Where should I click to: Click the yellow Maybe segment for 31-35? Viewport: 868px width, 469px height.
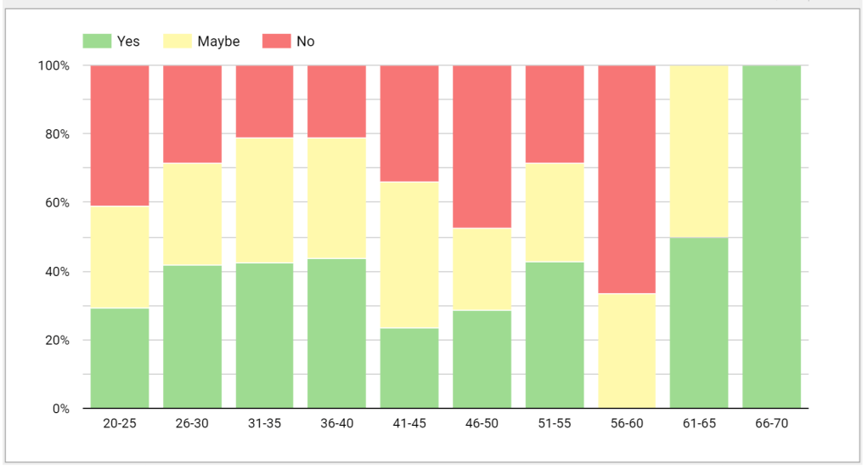(x=264, y=201)
